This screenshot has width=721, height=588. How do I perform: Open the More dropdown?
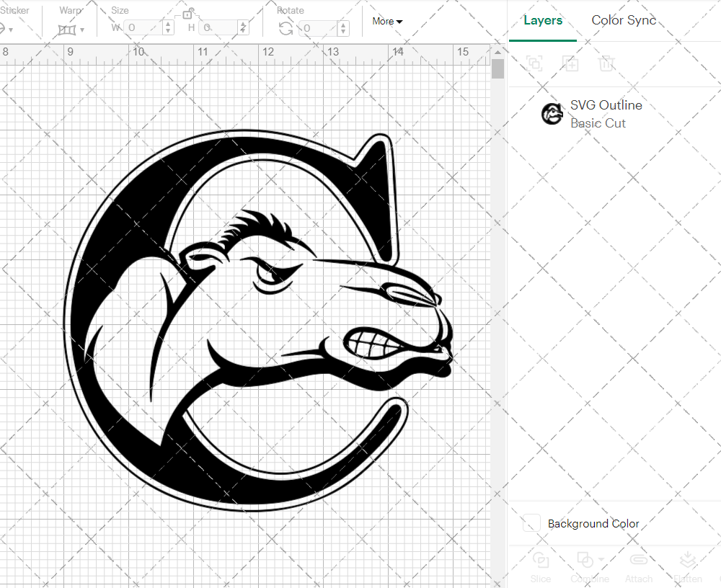386,22
